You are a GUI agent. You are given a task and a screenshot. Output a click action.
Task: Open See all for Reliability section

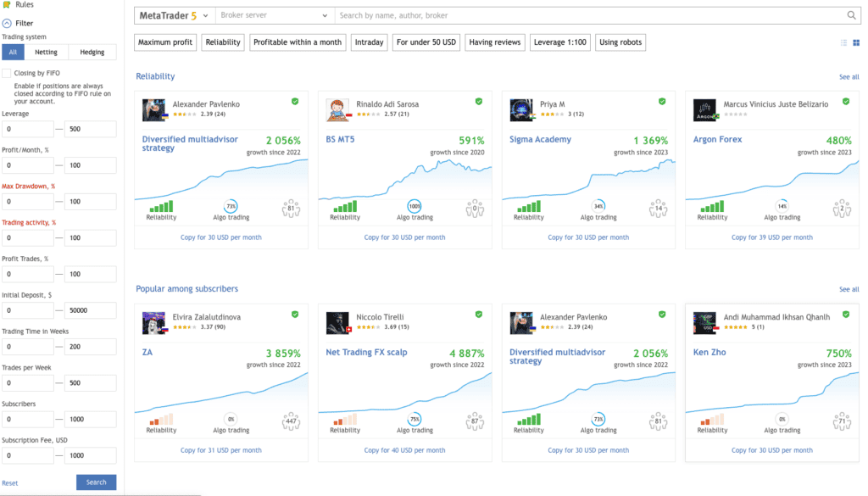click(x=849, y=77)
